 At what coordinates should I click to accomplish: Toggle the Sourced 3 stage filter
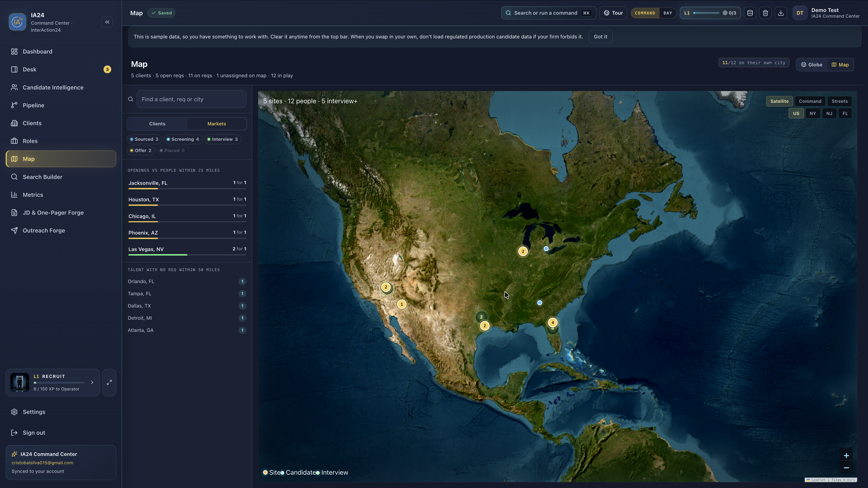[x=144, y=139]
